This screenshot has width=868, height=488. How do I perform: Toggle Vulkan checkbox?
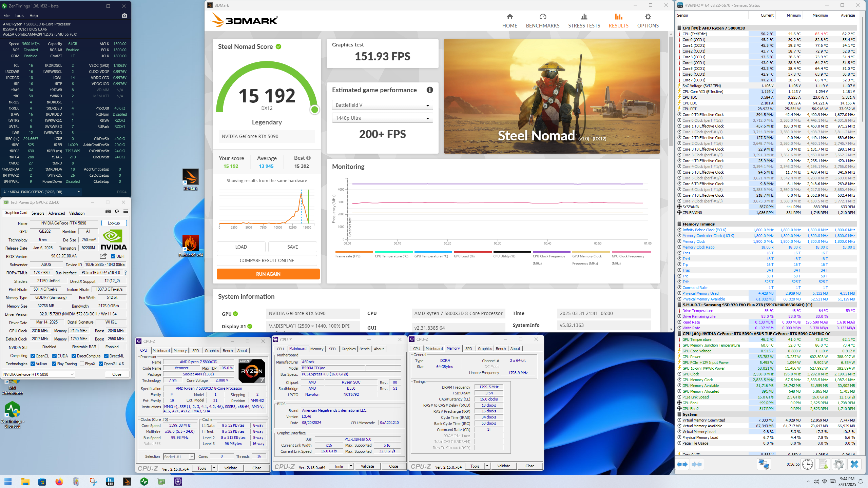click(33, 364)
